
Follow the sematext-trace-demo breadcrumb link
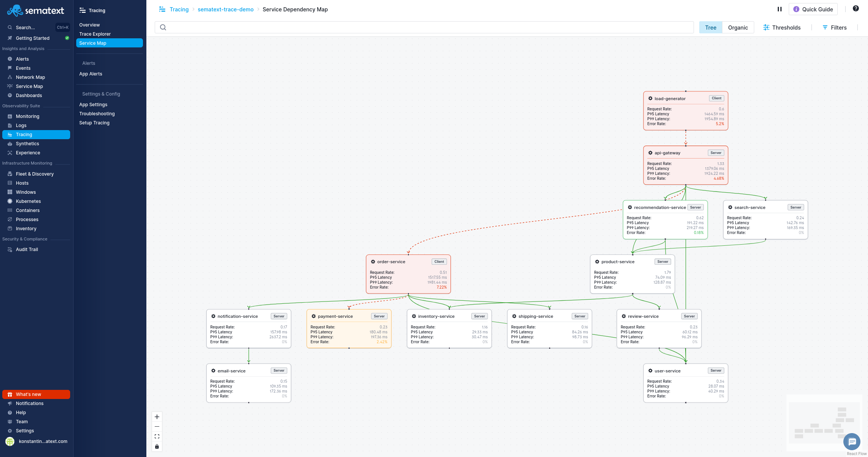pos(225,9)
